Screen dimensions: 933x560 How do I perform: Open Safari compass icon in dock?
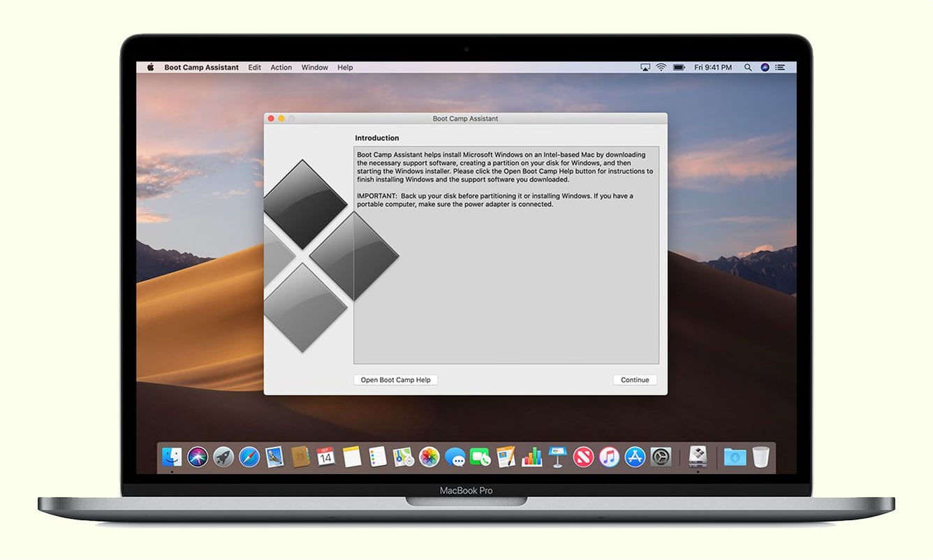click(249, 457)
